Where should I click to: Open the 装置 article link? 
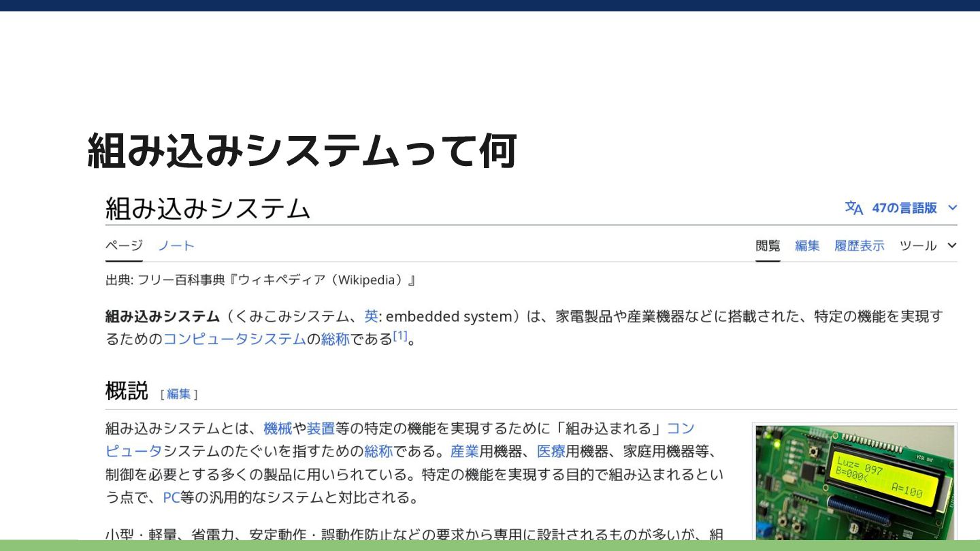[321, 429]
